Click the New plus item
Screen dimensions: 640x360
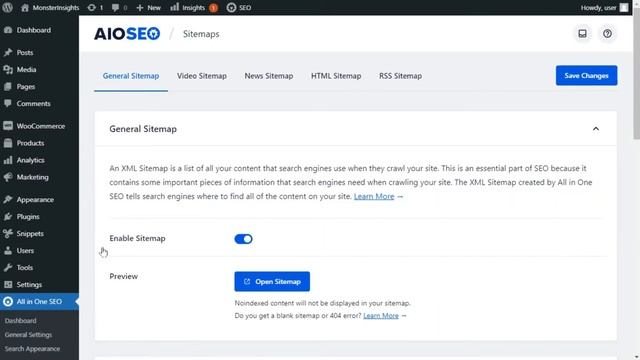coord(148,7)
